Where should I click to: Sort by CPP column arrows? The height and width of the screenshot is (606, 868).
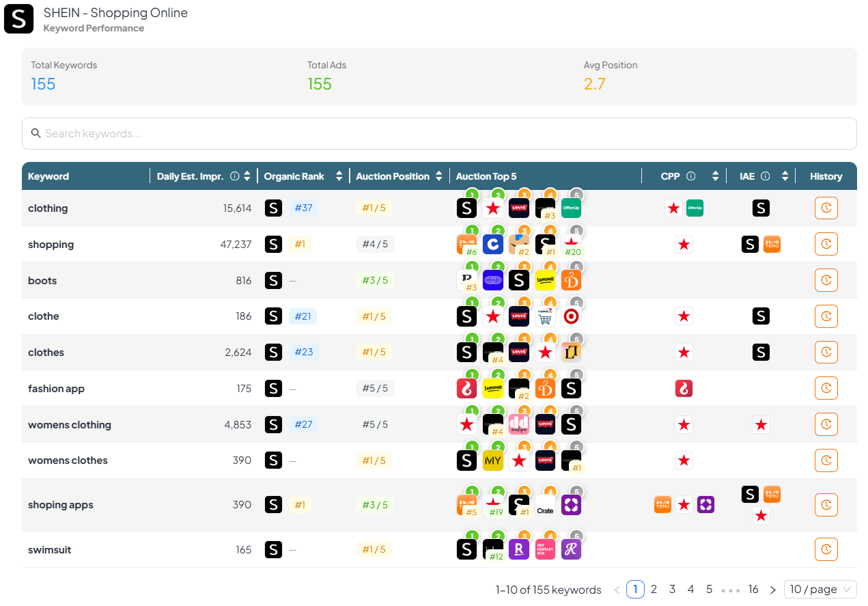(715, 176)
